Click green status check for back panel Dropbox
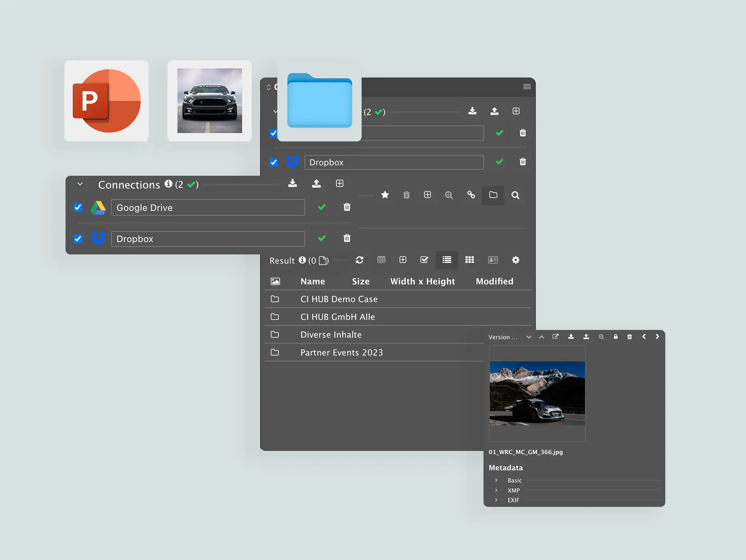The height and width of the screenshot is (560, 746). [x=499, y=162]
